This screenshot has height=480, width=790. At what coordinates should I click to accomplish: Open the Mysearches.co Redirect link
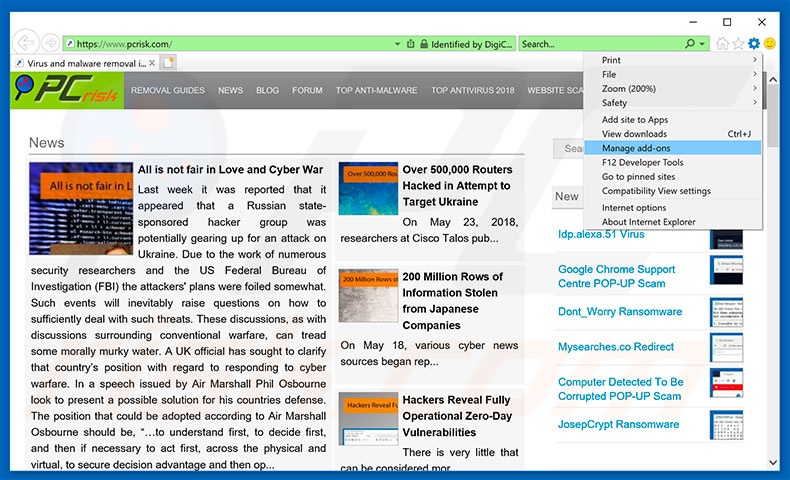click(616, 347)
